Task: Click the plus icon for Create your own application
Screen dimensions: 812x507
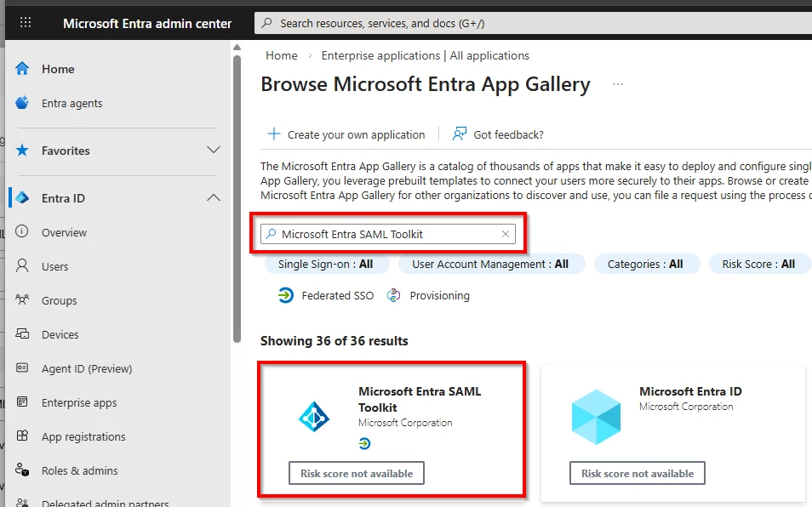Action: tap(273, 134)
